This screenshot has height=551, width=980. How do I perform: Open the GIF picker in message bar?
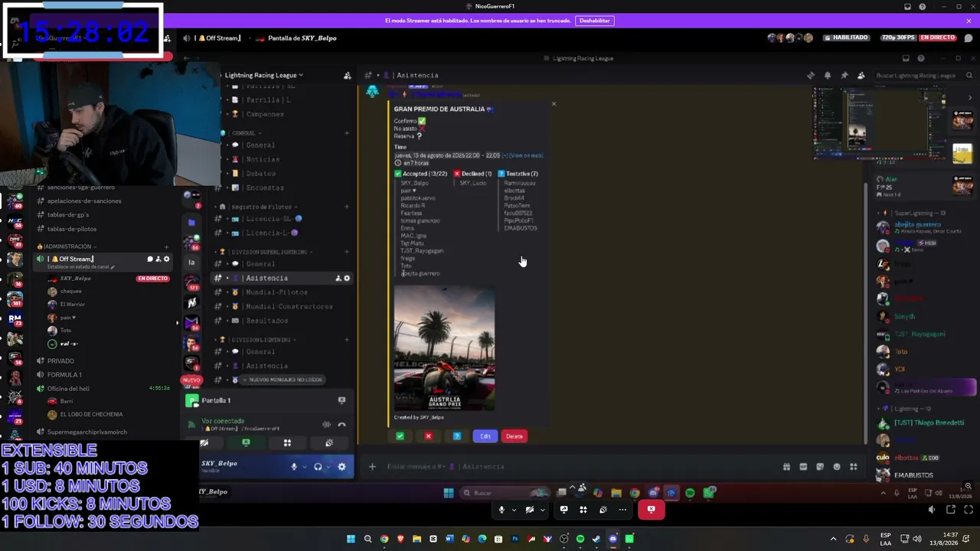tap(803, 466)
